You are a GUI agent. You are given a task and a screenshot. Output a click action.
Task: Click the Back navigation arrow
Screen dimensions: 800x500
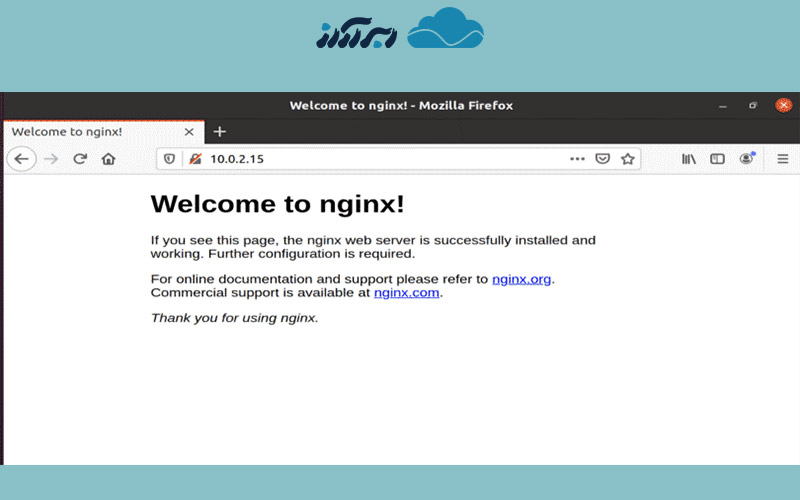21,159
